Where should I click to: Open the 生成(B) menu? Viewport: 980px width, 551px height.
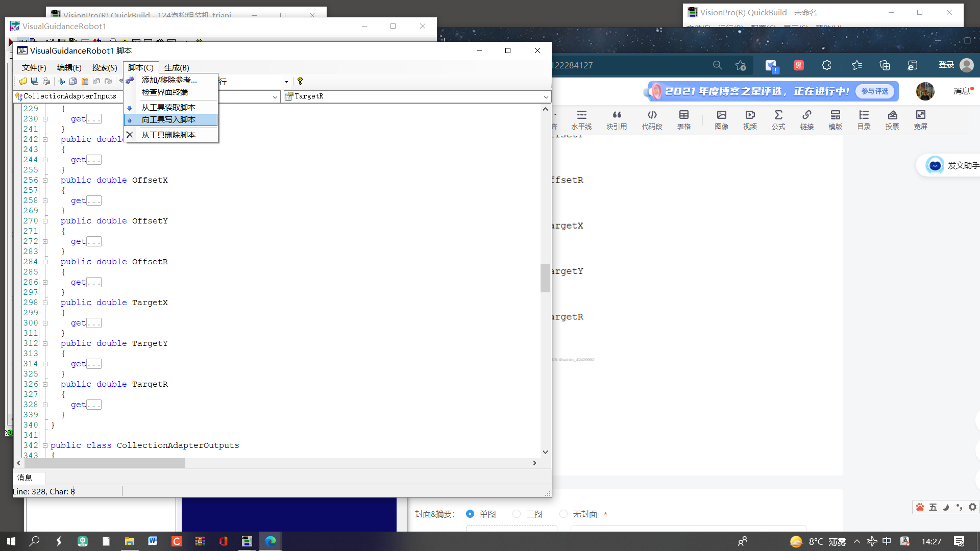pyautogui.click(x=176, y=67)
